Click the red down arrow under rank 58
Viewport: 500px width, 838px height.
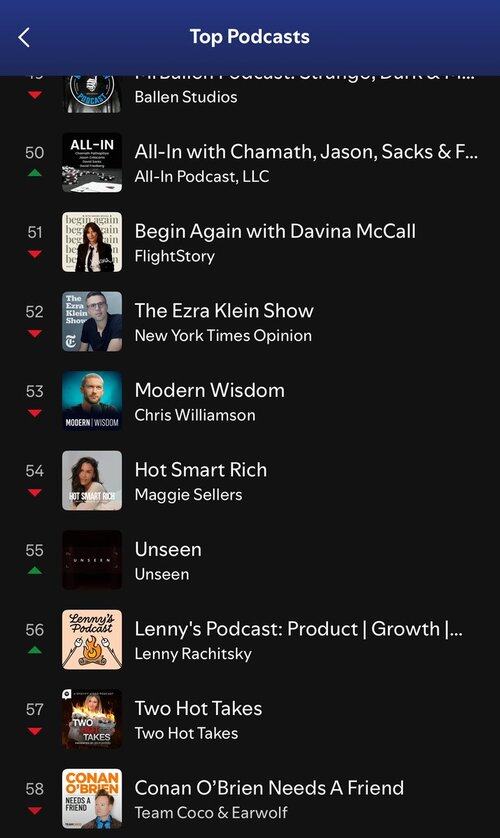tap(35, 811)
